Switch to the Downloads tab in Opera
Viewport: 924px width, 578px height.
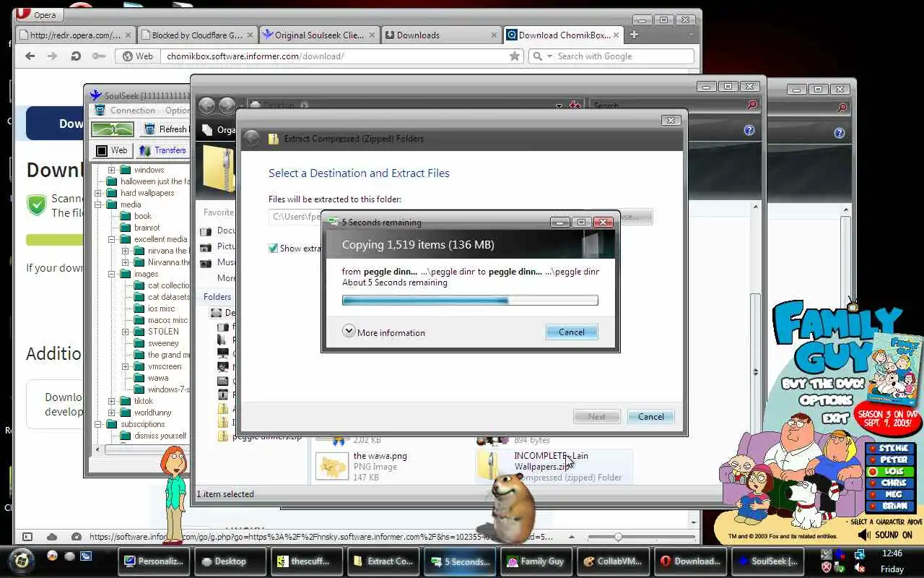(440, 35)
